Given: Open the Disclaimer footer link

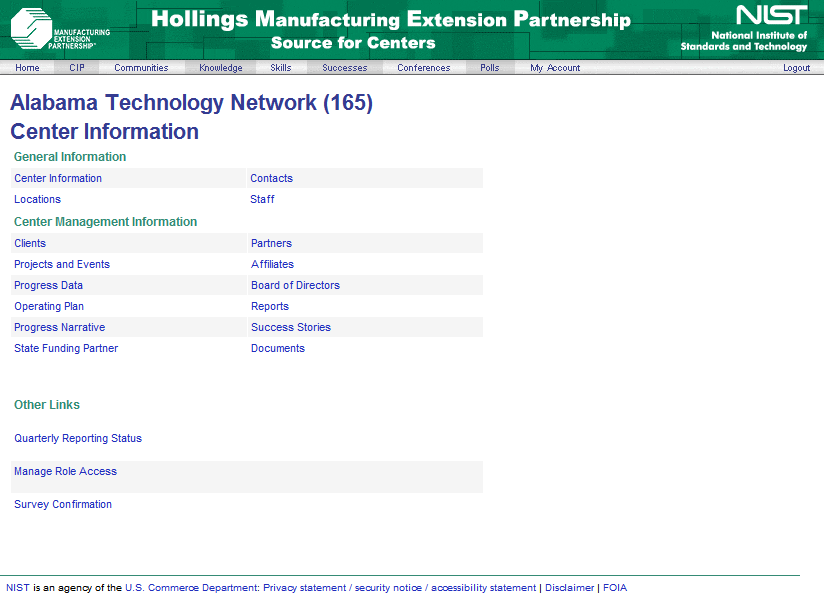Looking at the screenshot, I should [x=570, y=588].
